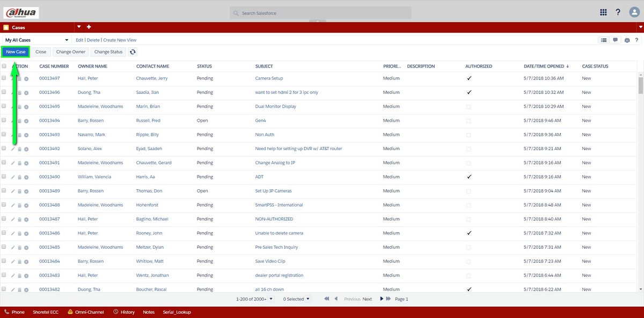Click the delete trash icon for case 00013484
Viewport: 644px width, 318px height.
click(19, 261)
